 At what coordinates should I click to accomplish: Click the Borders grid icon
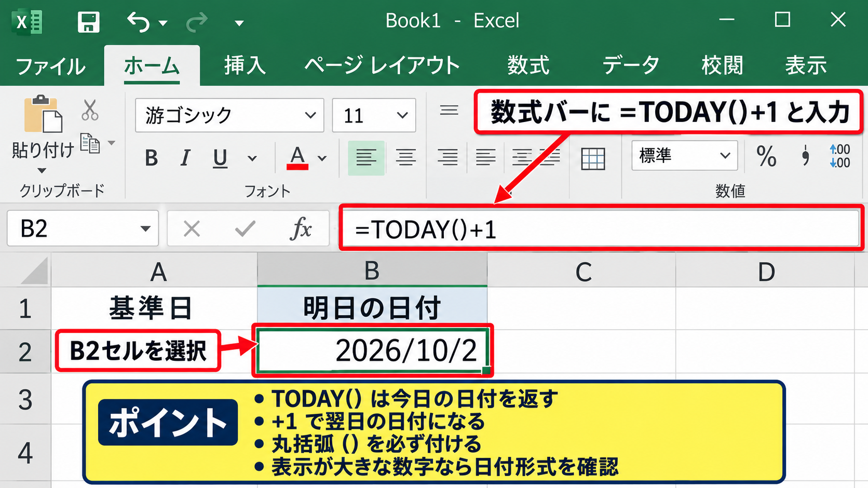[x=593, y=158]
